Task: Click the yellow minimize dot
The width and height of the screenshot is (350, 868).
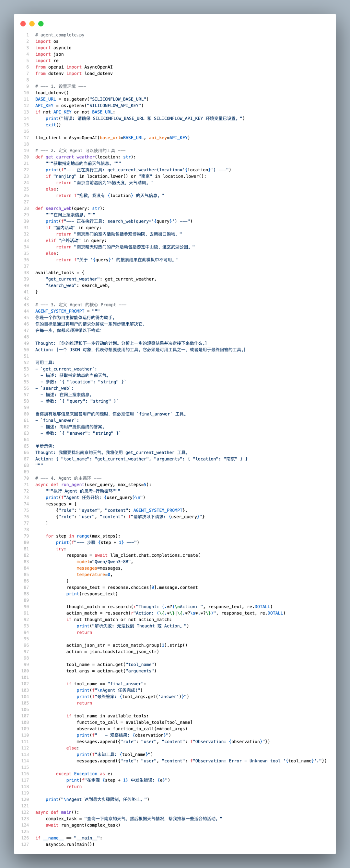Action: coord(32,24)
